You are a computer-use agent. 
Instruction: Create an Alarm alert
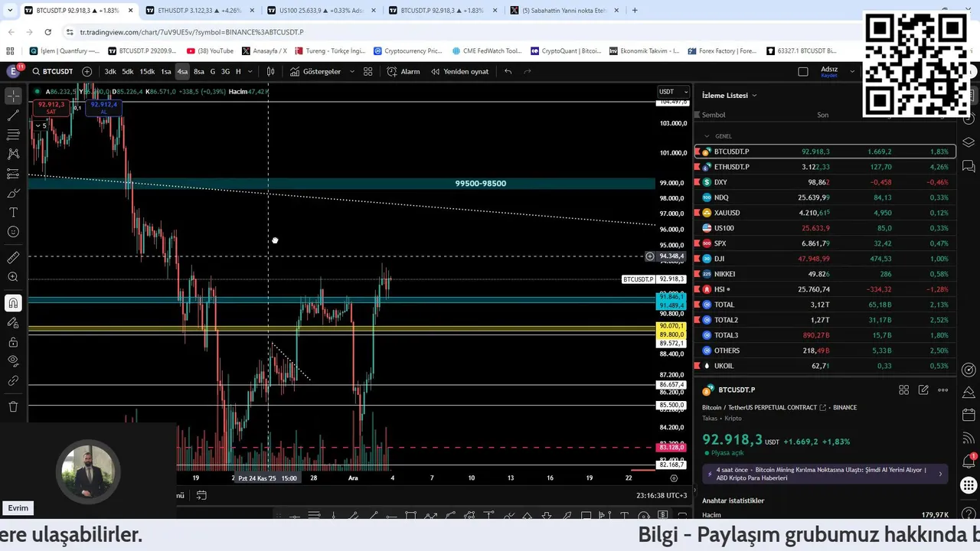403,71
